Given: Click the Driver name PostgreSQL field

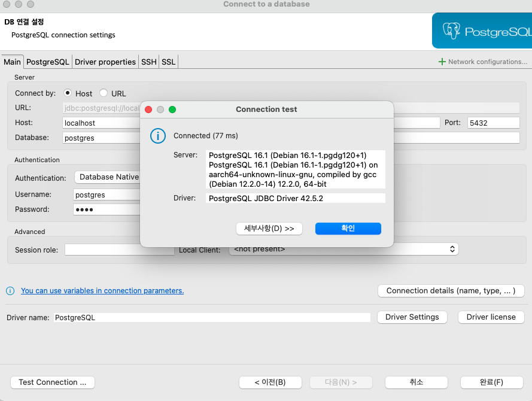Looking at the screenshot, I should [212, 318].
